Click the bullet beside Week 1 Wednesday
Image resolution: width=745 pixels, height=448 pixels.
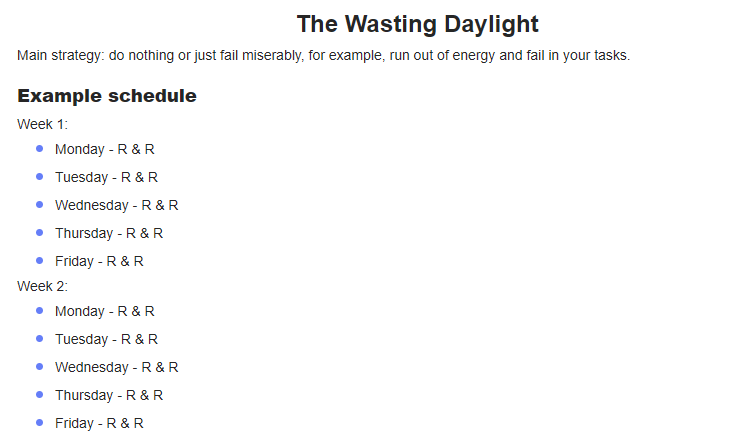[x=39, y=205]
